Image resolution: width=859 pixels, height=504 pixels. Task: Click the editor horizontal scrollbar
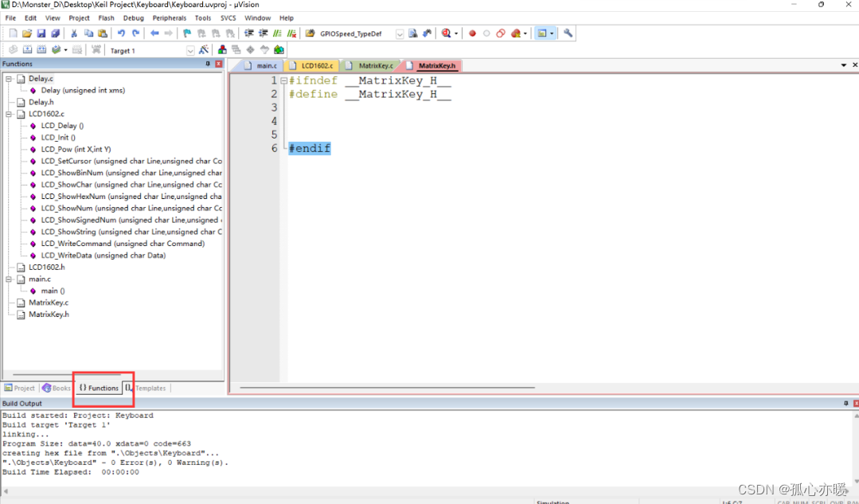click(388, 387)
